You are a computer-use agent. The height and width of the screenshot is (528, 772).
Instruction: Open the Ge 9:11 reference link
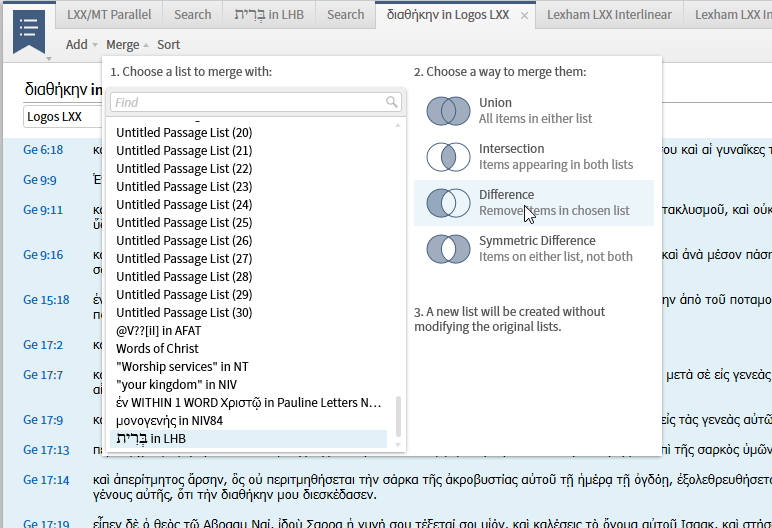[x=43, y=210]
